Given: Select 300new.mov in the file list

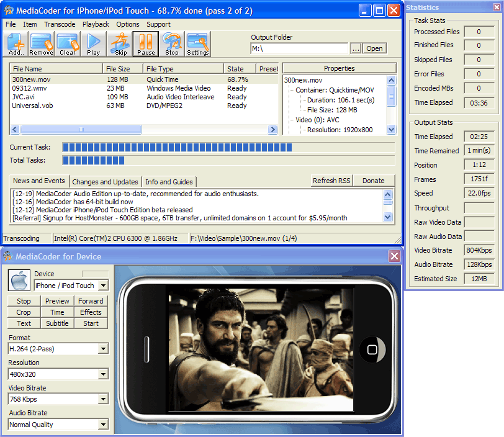Looking at the screenshot, I should click(144, 79).
